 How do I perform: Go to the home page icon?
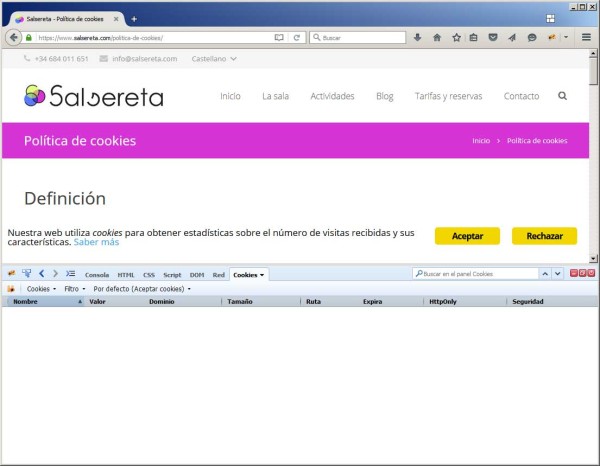pos(437,37)
